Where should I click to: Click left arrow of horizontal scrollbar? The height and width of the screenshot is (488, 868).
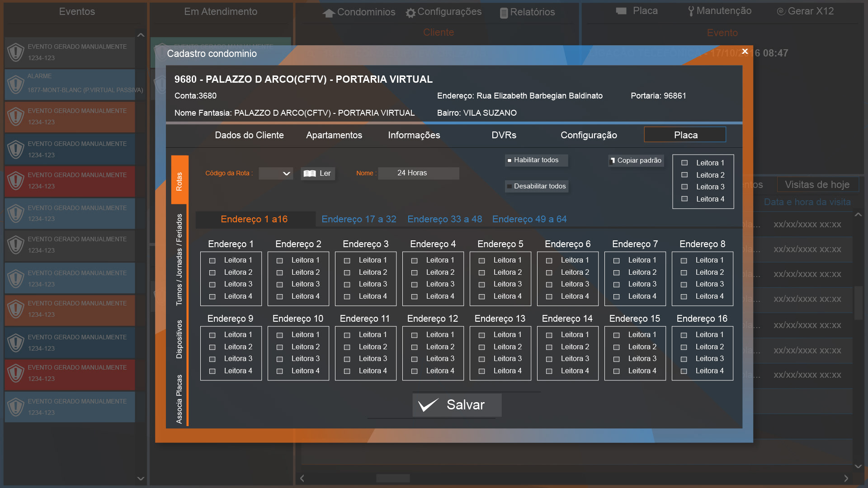coord(302,478)
